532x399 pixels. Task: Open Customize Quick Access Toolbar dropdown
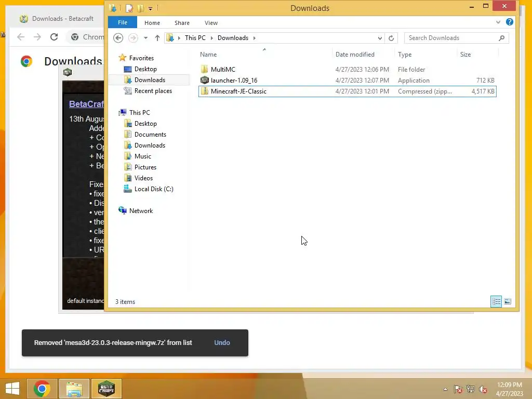point(150,8)
